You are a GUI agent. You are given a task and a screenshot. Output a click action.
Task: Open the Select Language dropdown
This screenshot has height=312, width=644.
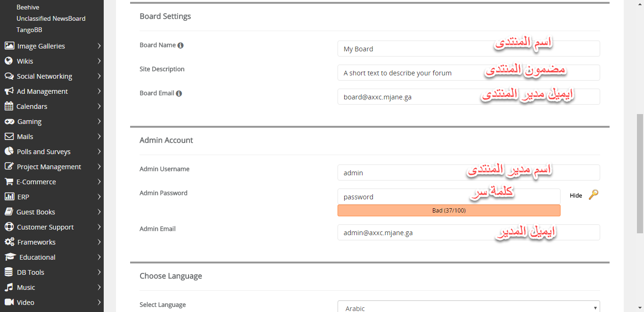[469, 306]
